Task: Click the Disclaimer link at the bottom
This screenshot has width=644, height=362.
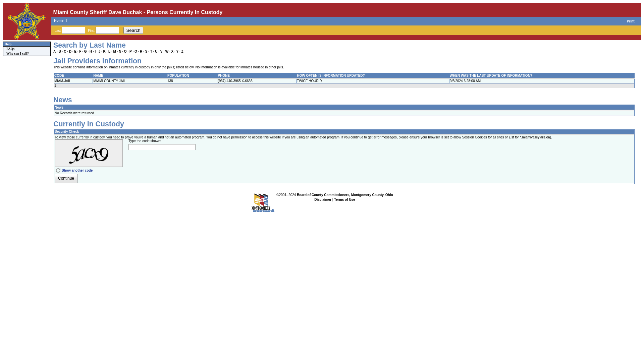Action: tap(323, 199)
